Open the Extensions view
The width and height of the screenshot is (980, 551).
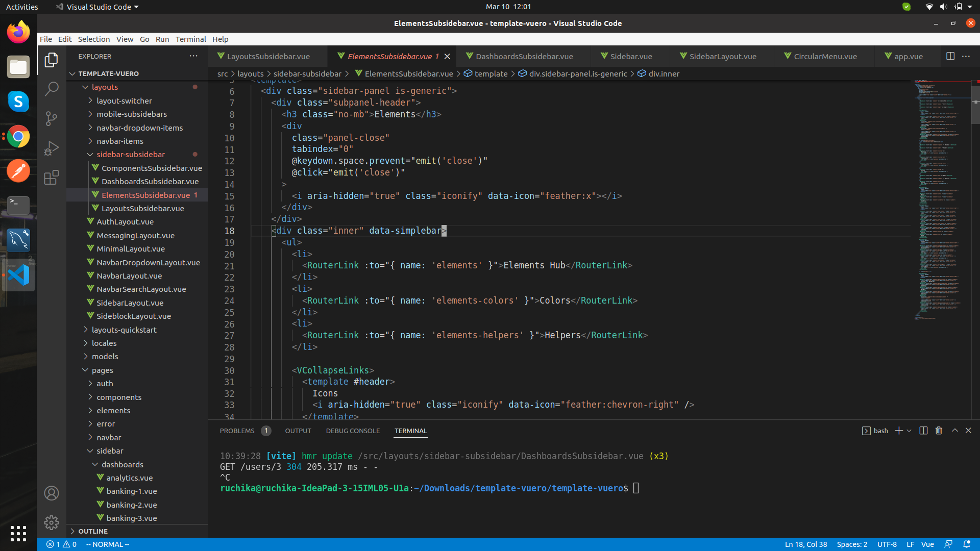click(x=52, y=178)
